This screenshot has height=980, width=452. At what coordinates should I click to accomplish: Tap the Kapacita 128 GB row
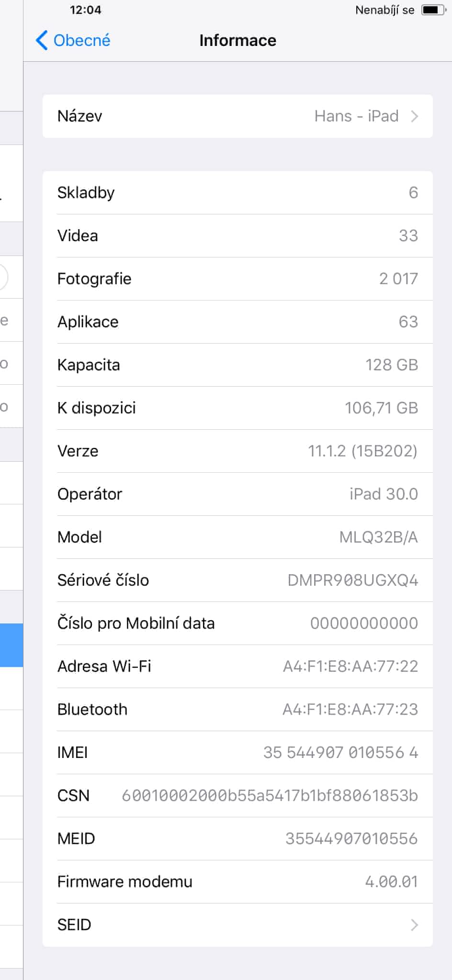tap(237, 365)
